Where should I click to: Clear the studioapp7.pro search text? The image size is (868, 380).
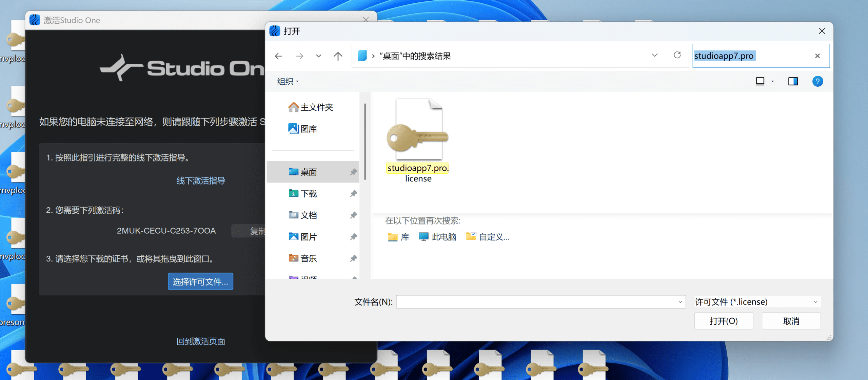click(x=817, y=56)
